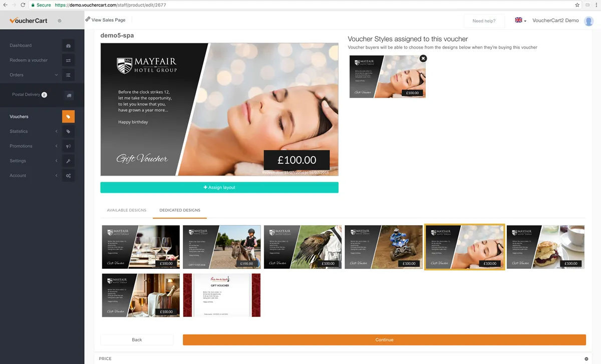Viewport: 601px width, 364px height.
Task: Click the Redeem a voucher arrows icon
Action: [x=69, y=60]
